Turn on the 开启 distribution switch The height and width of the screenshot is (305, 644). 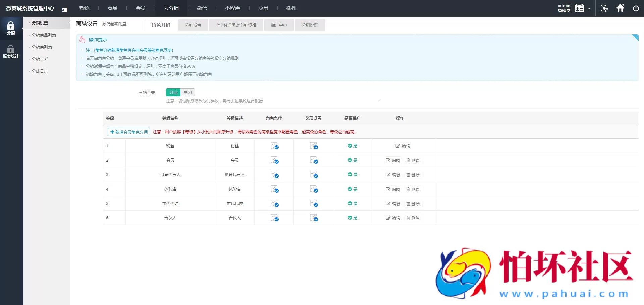(x=173, y=92)
